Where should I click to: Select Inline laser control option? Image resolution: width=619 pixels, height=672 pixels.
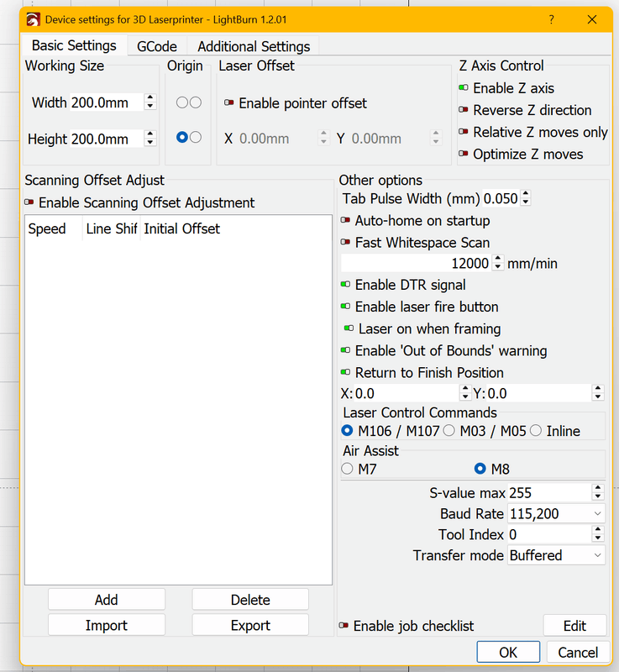click(536, 431)
